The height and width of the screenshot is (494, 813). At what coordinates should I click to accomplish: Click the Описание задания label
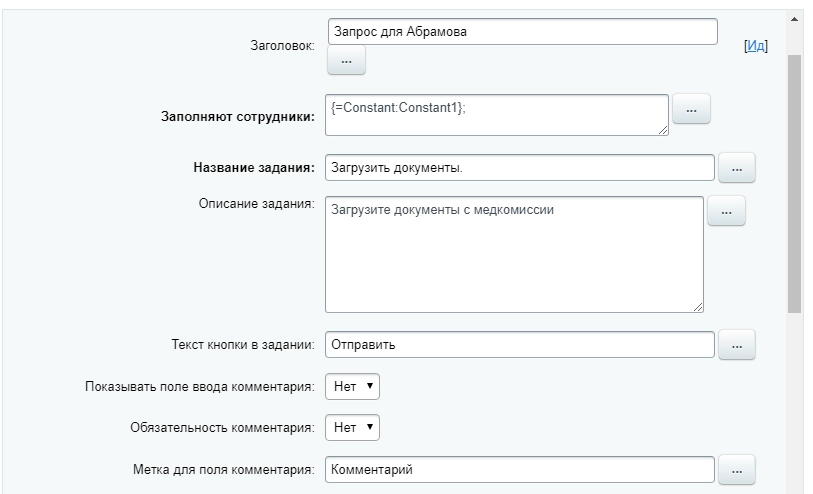257,203
